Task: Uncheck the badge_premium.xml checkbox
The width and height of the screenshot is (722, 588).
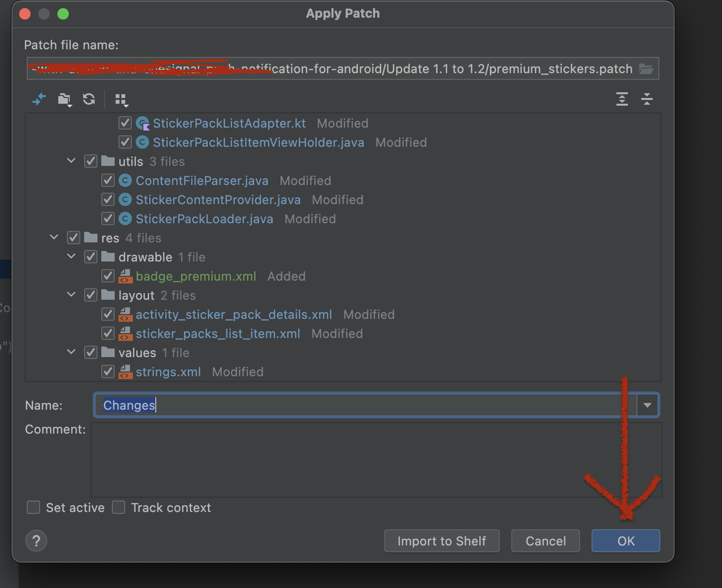Action: [108, 276]
